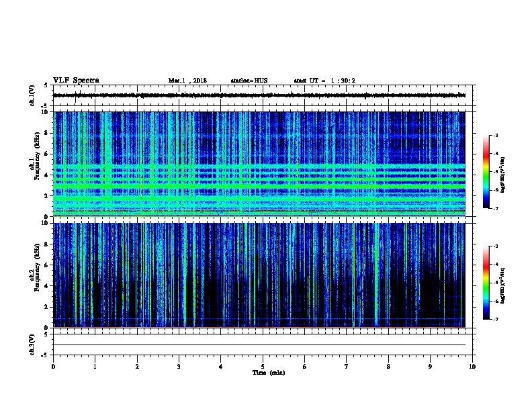The height and width of the screenshot is (411, 532).
Task: Click the "8" kHz tick on ch.1 spectrogram
Action: pos(47,133)
